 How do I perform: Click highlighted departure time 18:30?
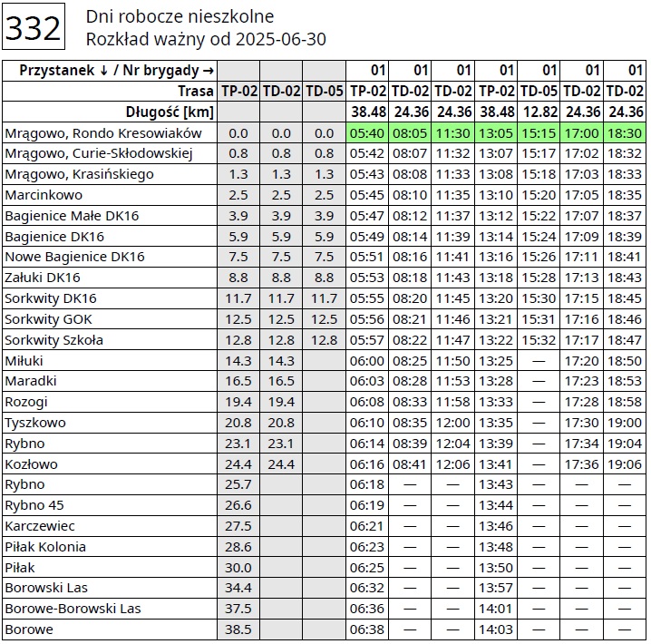pos(625,133)
